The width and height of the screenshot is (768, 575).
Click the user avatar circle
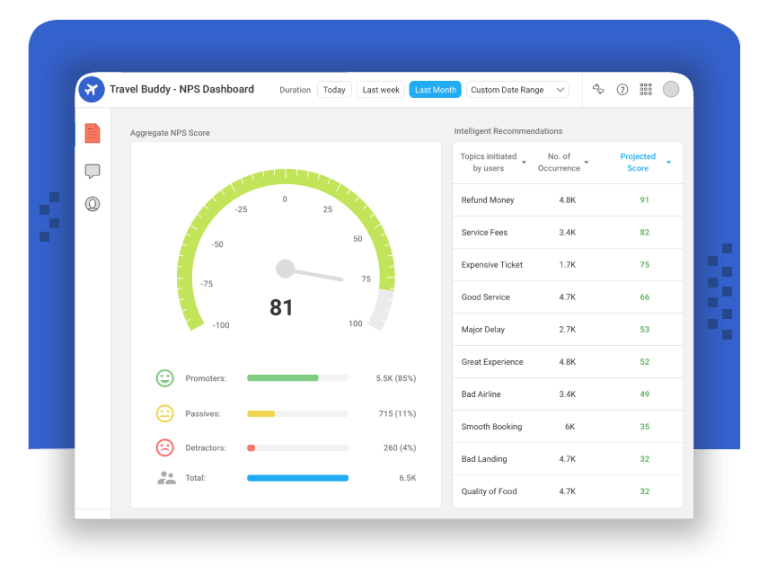[671, 89]
